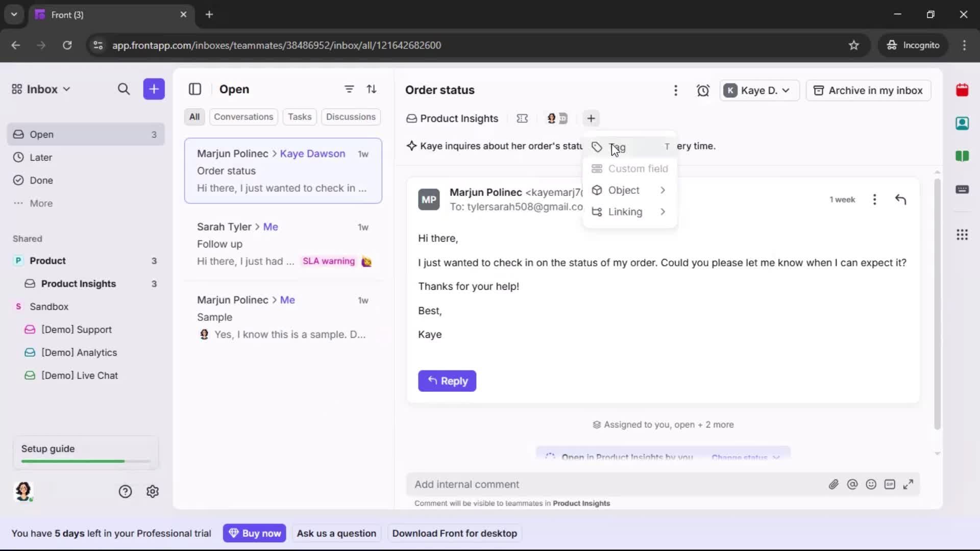Mention a teammate using the @ icon

853,484
